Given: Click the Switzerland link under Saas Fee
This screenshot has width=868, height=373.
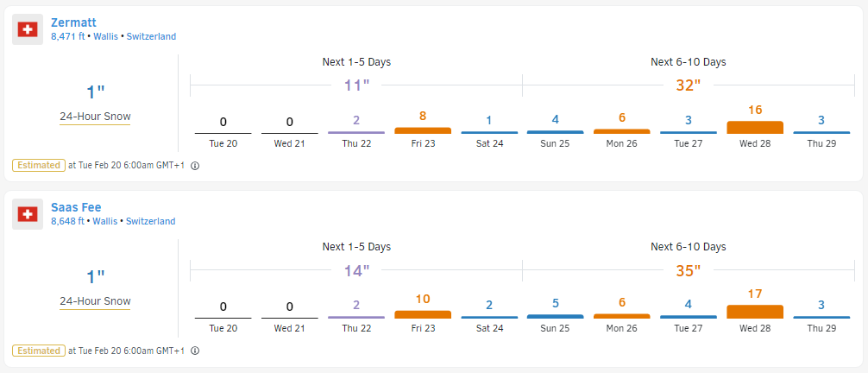Looking at the screenshot, I should (151, 221).
